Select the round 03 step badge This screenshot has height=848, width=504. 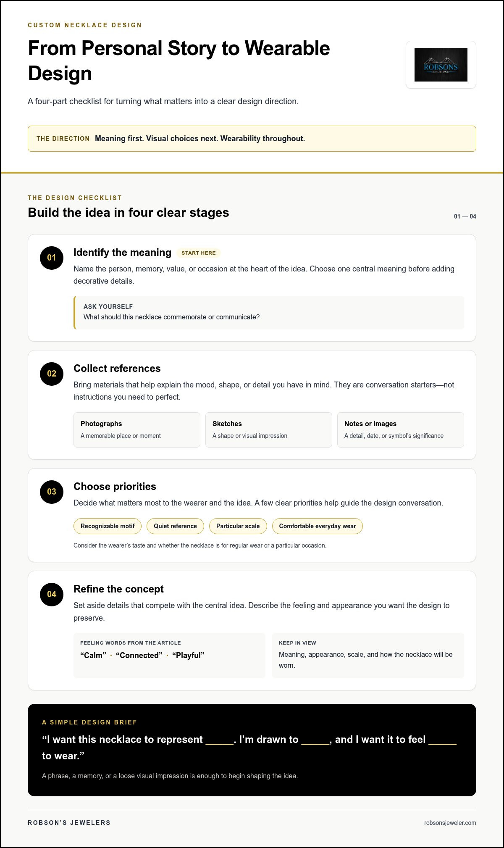(52, 492)
